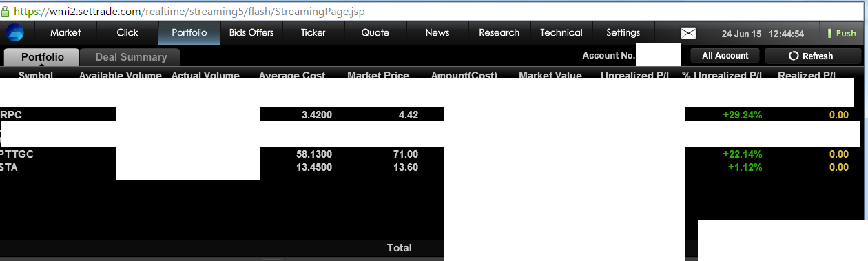Click the Market Value column header
868x261 pixels.
point(550,75)
